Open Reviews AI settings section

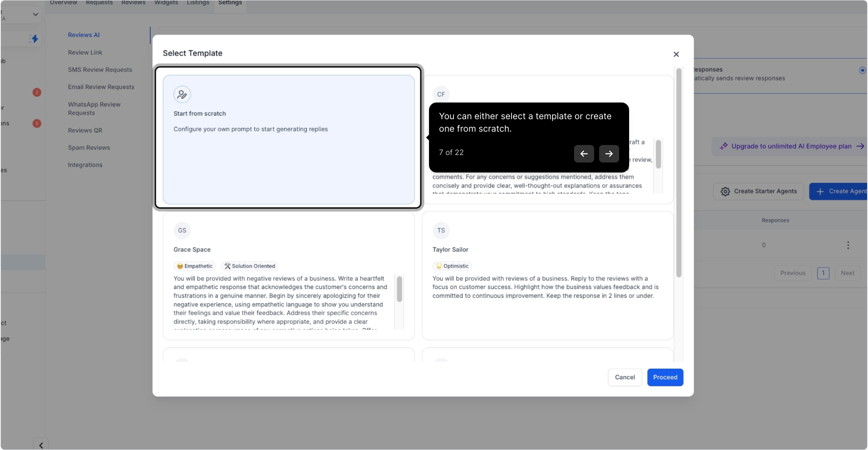(84, 35)
